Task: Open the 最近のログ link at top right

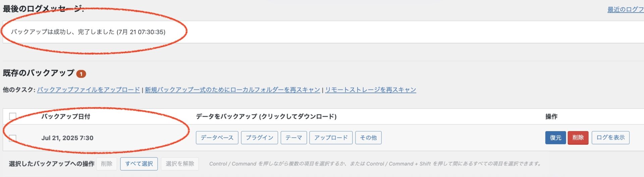Action: pos(626,9)
